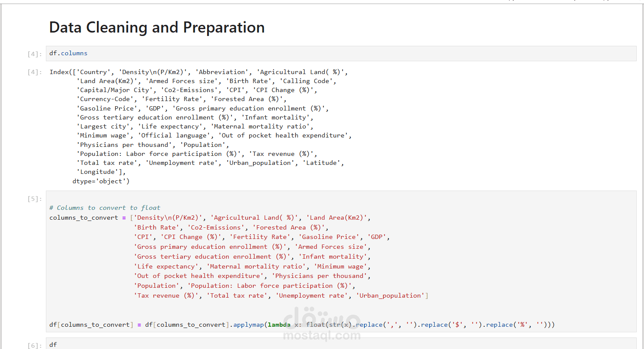Viewport: 644px width, 349px height.
Task: Select the df.columns code cell
Action: (x=341, y=54)
